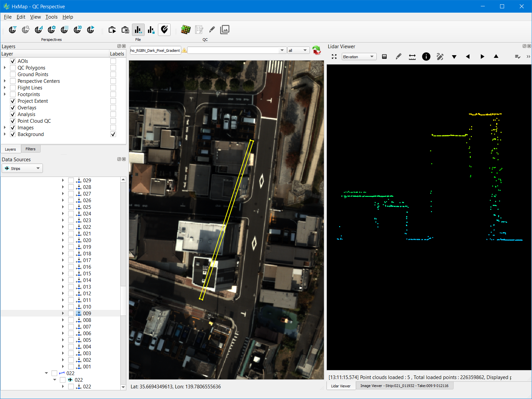Click the globe with gear perspective icon
The height and width of the screenshot is (399, 532).
pos(52,30)
